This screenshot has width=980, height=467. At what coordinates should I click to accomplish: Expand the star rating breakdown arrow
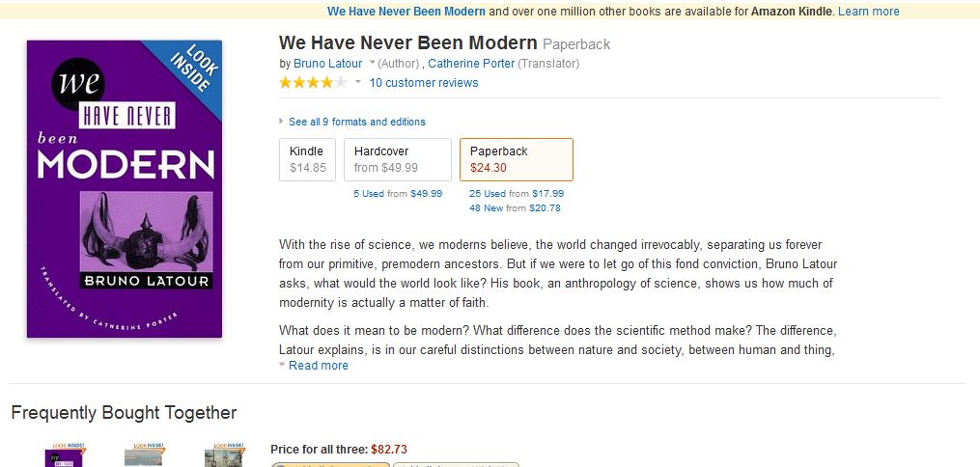tap(358, 83)
